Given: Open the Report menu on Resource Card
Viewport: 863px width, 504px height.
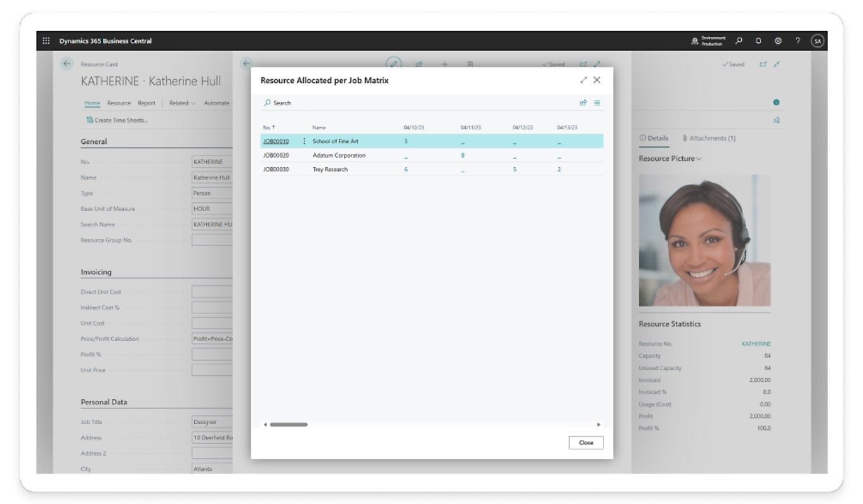Looking at the screenshot, I should tap(147, 103).
